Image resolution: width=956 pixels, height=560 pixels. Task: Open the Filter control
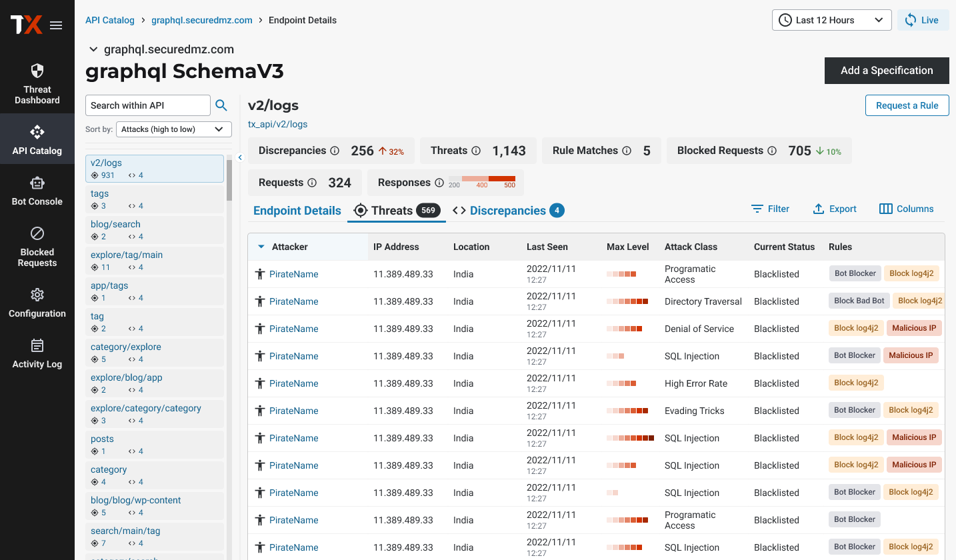pos(770,209)
